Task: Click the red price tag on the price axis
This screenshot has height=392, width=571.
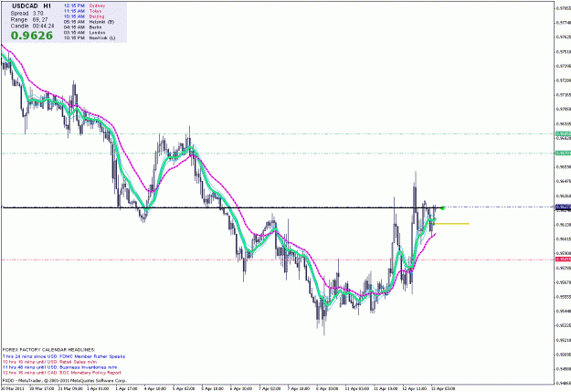Action: 563,260
